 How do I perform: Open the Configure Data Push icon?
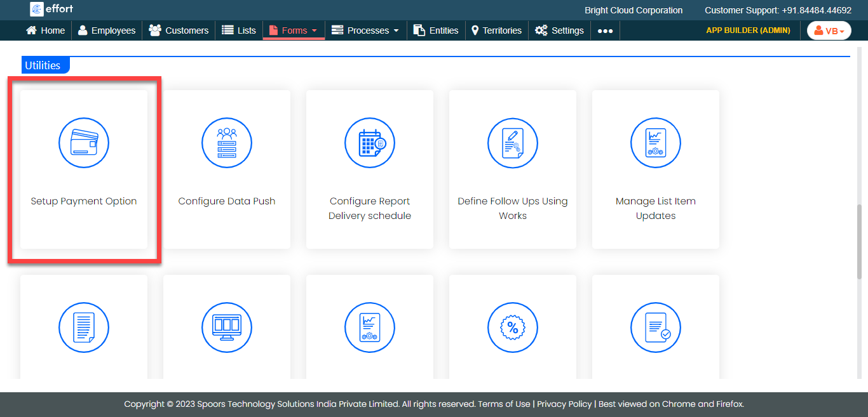(x=227, y=143)
